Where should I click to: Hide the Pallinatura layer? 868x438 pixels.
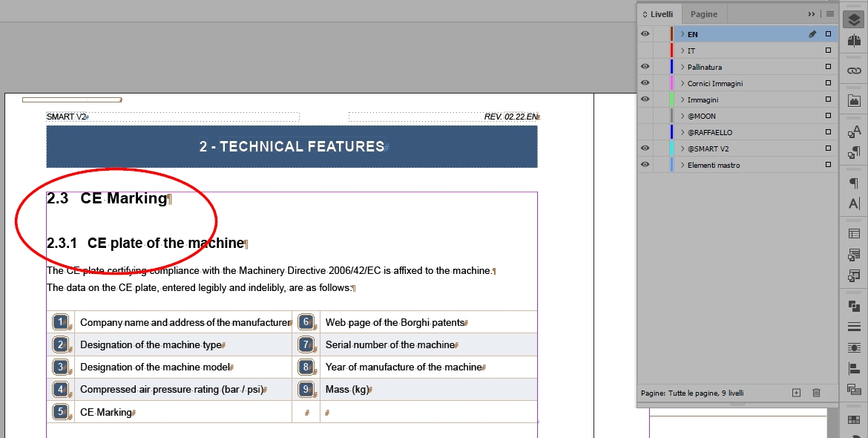pyautogui.click(x=645, y=67)
